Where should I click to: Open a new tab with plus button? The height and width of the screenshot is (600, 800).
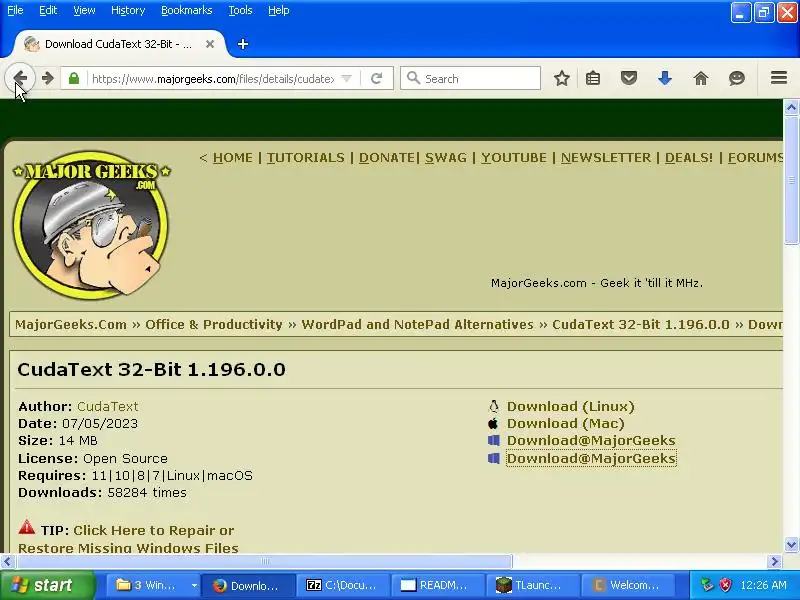coord(243,44)
